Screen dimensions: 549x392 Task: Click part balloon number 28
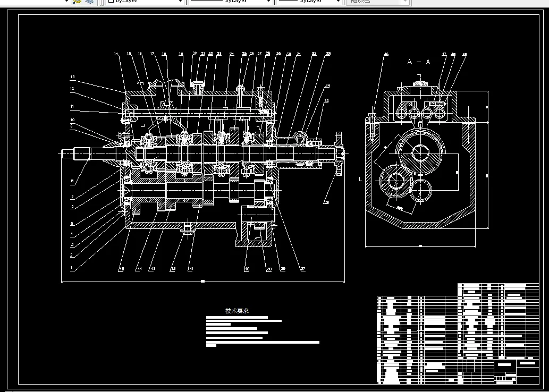pos(268,54)
